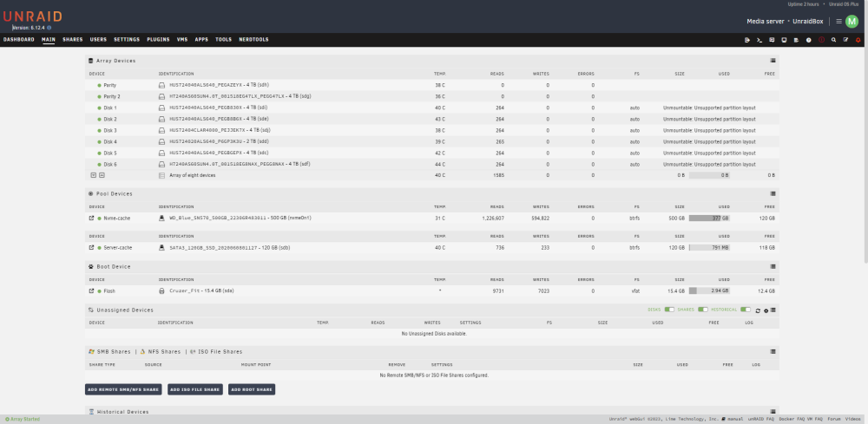Click the feedback speech-bubble icon

[x=772, y=40]
